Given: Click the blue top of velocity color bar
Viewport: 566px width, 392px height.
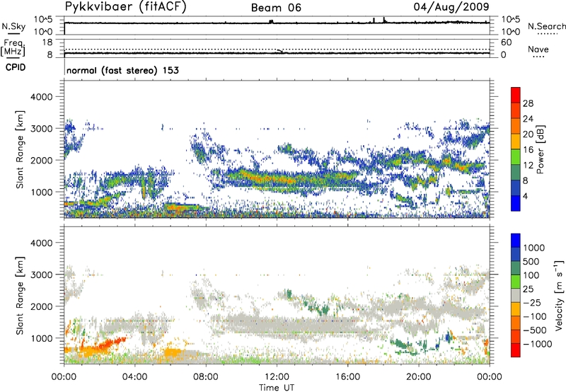Looking at the screenshot, I should click(x=516, y=241).
